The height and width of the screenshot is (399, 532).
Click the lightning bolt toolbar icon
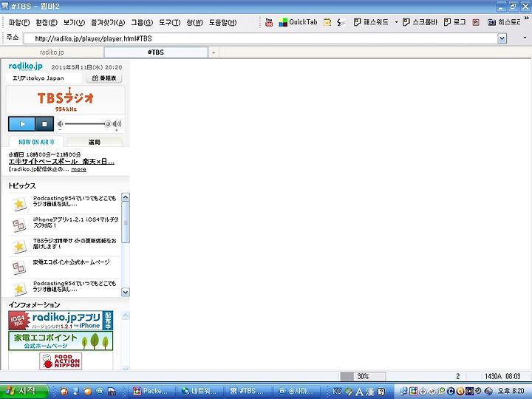341,22
